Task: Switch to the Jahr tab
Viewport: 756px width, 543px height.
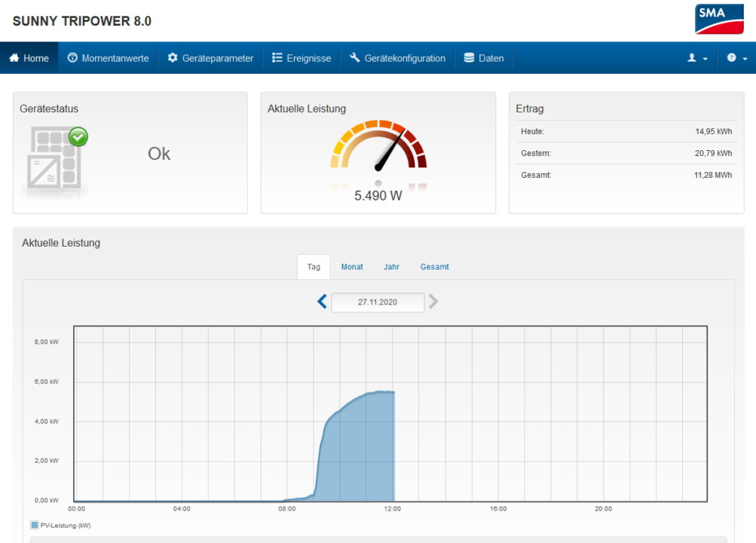Action: [x=391, y=267]
